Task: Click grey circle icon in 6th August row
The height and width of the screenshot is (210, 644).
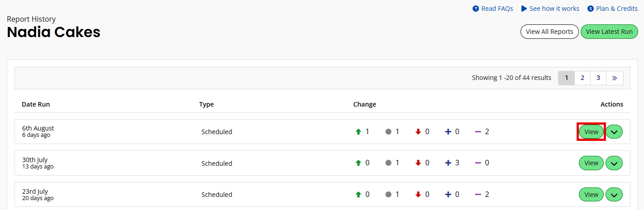Action: tap(388, 132)
